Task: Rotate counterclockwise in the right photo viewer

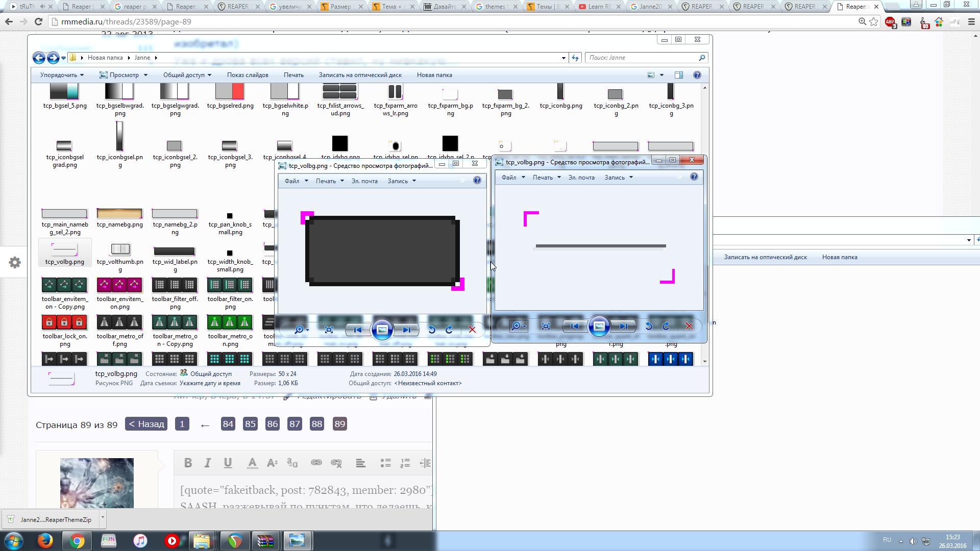Action: [649, 326]
